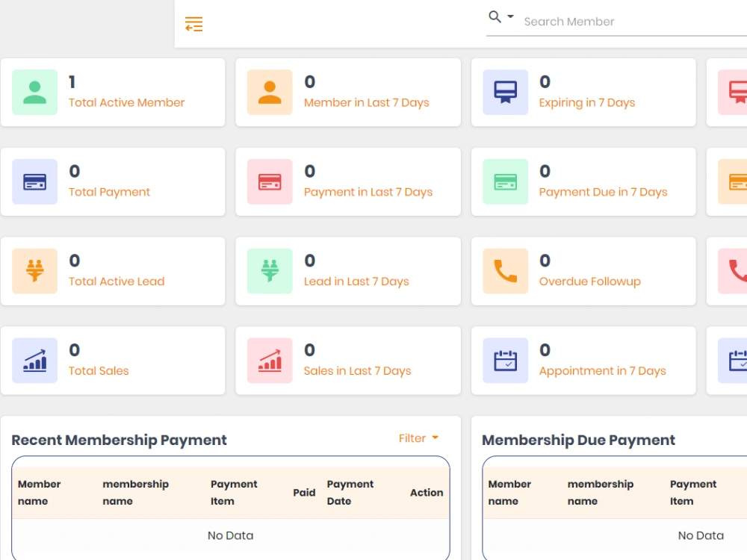Screen dimensions: 747x560
Task: Open the Expiring in 7 Days link
Action: pos(587,103)
